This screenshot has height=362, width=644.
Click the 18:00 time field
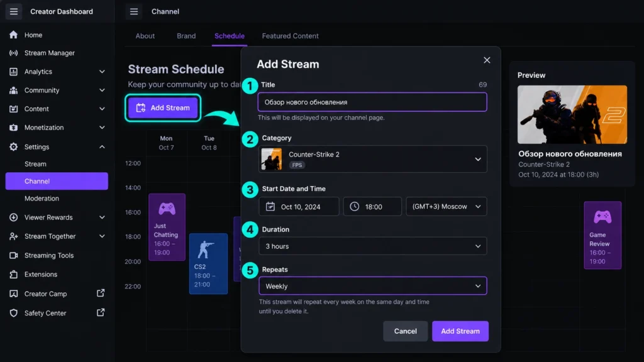(x=372, y=206)
